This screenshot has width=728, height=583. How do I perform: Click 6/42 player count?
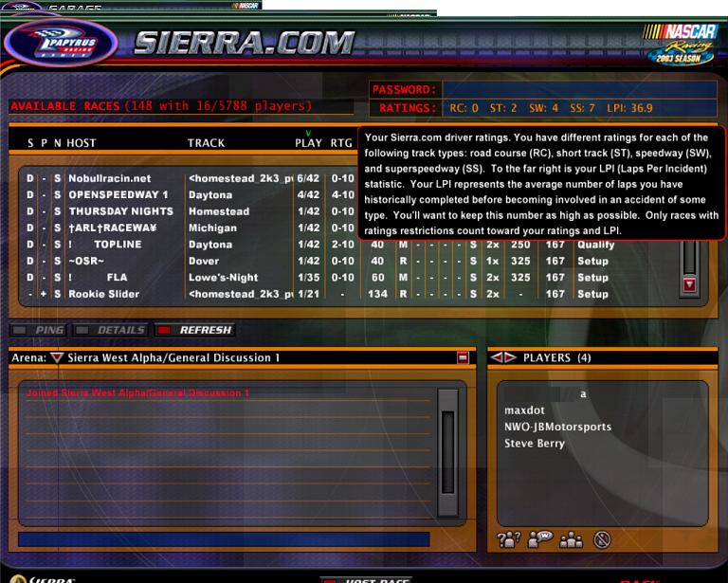[308, 178]
